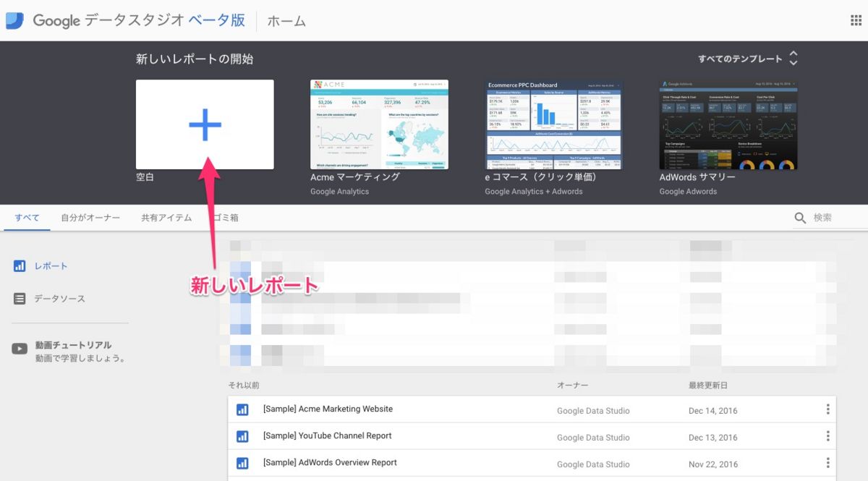Click the AdWords サマリー template title
This screenshot has height=481, width=868.
[x=697, y=177]
